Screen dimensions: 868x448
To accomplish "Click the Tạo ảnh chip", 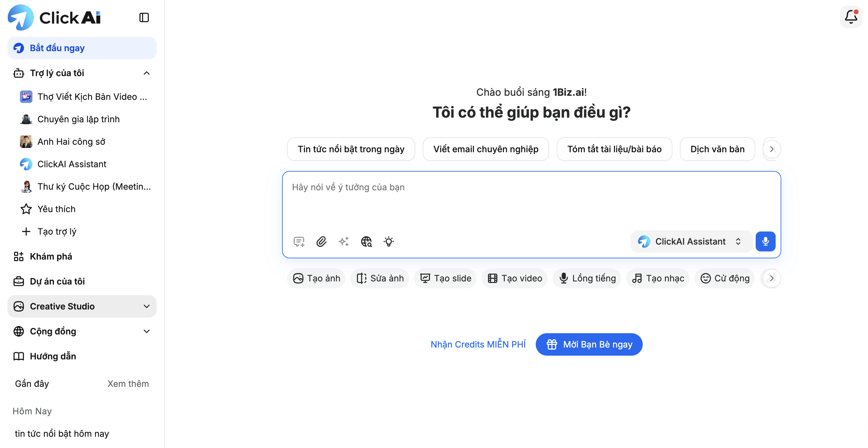I will [316, 278].
